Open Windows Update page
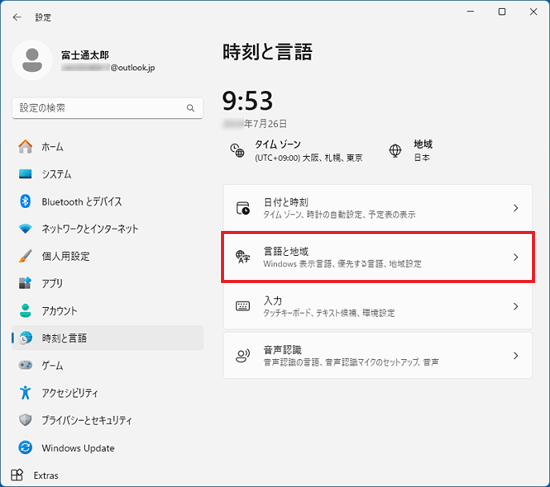The image size is (550, 487). coord(108,448)
